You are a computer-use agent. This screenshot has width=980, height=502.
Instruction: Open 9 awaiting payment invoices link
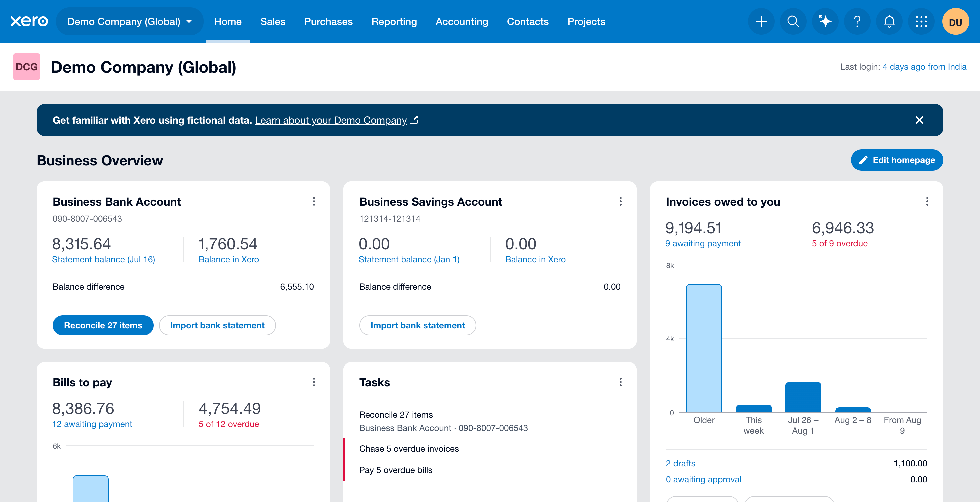(x=703, y=243)
